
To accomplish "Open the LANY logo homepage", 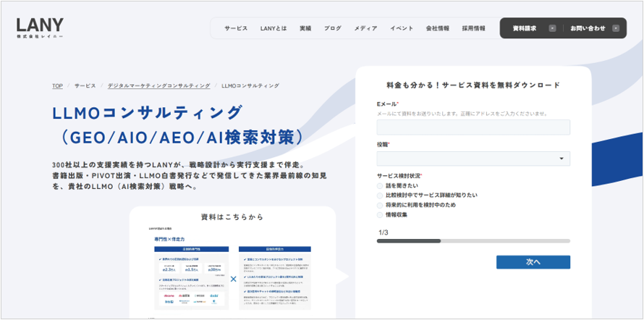I will pyautogui.click(x=40, y=28).
